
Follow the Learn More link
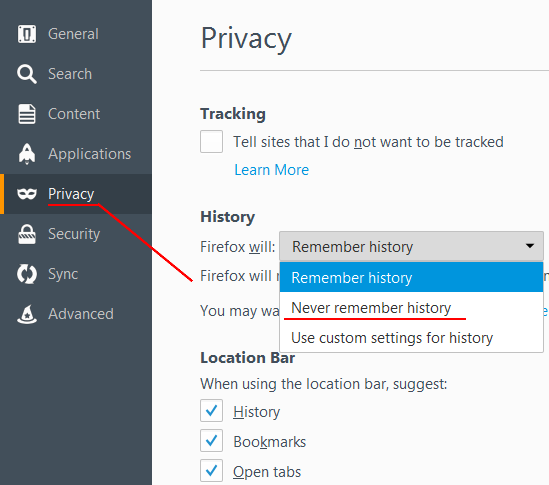pos(271,170)
